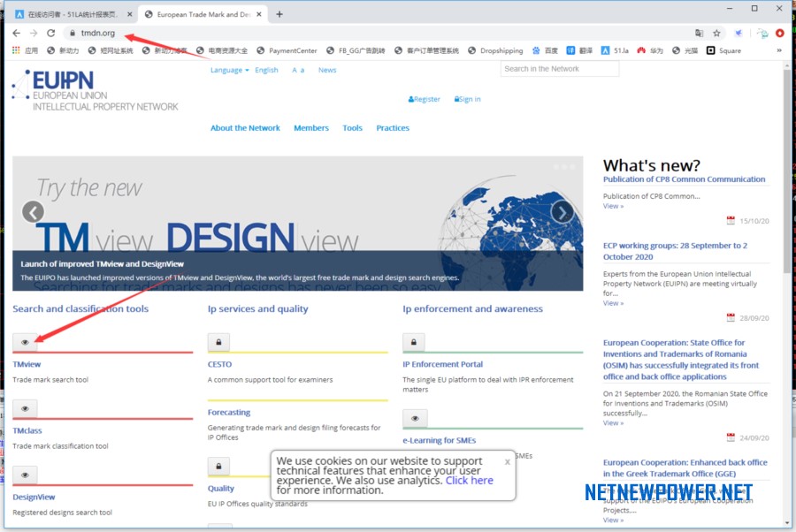The width and height of the screenshot is (796, 532).
Task: Click the eye icon above DesignView
Action: click(25, 475)
